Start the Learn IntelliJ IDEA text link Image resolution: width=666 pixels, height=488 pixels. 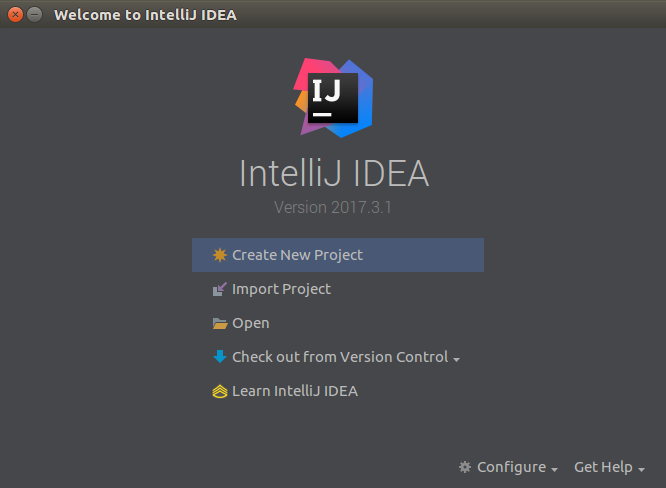pyautogui.click(x=295, y=391)
